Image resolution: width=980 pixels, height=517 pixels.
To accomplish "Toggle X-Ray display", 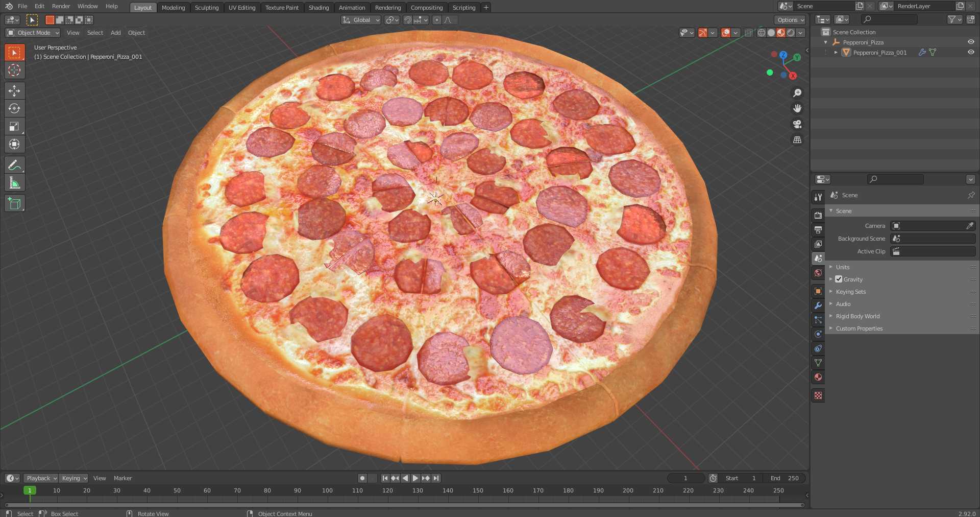I will click(749, 33).
